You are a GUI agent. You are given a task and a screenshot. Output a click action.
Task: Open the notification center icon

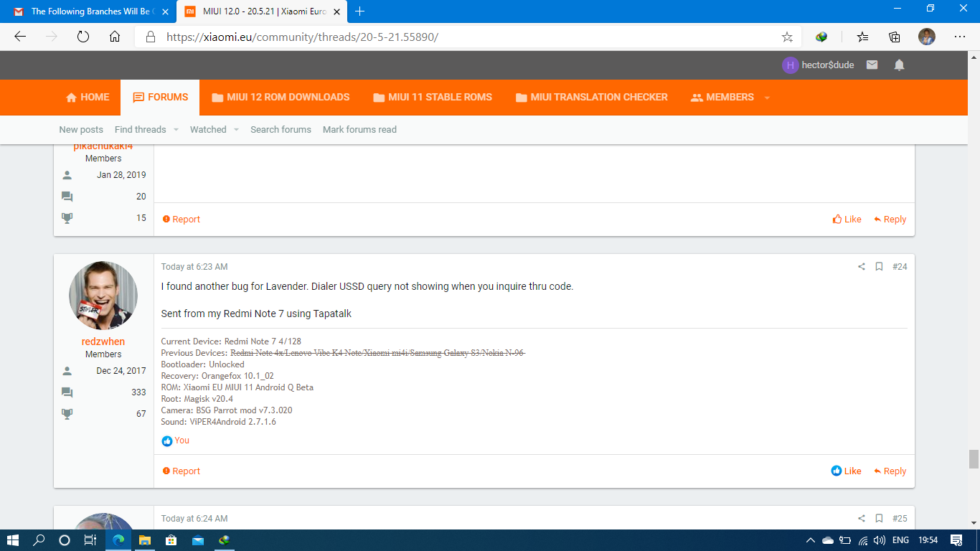(956, 540)
